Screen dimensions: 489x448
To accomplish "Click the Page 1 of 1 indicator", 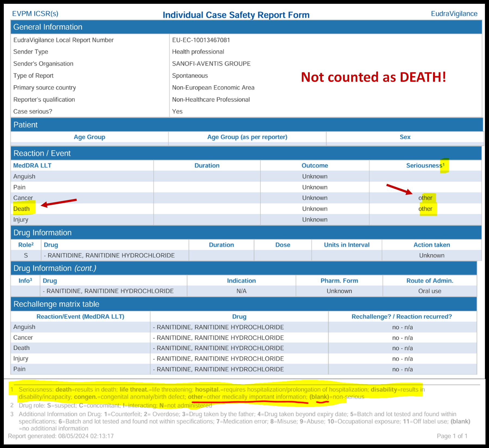I will [452, 436].
